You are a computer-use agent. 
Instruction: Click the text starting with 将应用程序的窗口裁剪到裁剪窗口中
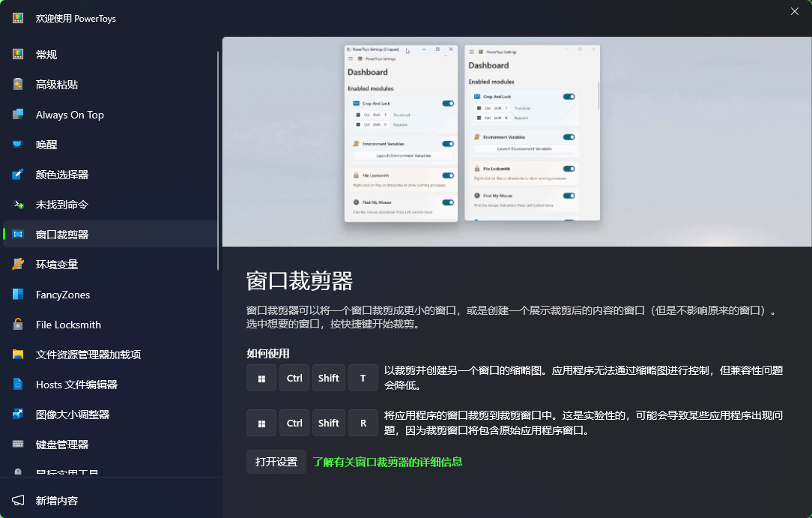(584, 424)
